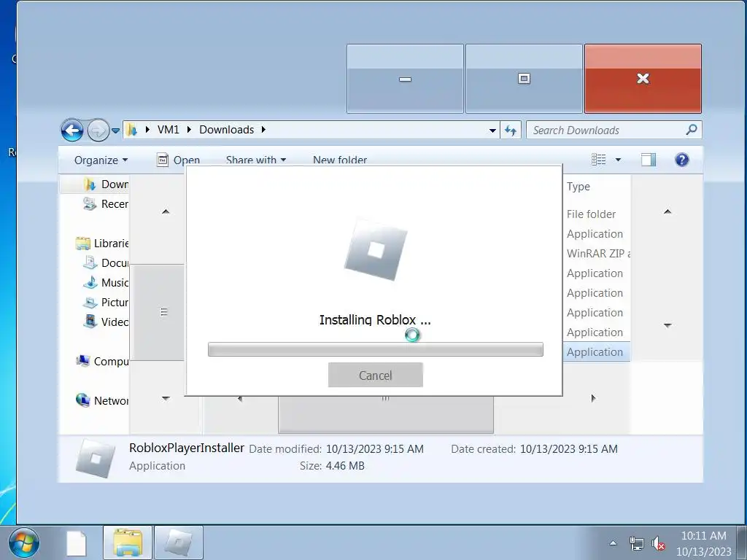
Task: Click RobloxPlayerInstaller icon in details pane
Action: (x=96, y=458)
